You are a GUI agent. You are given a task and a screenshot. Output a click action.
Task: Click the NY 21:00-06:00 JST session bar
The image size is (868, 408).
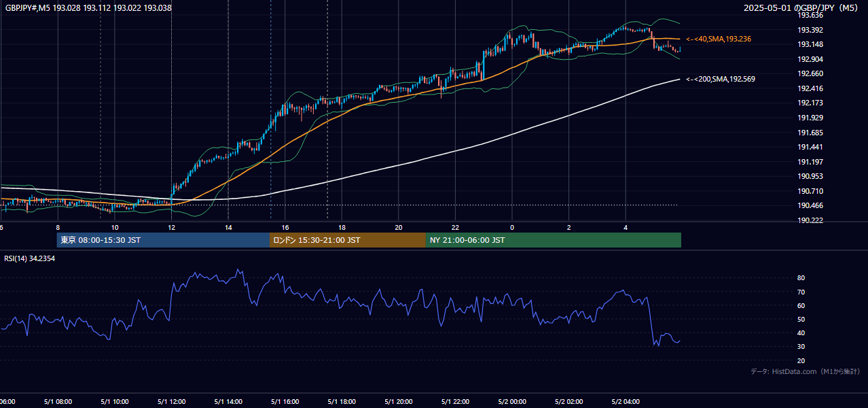(x=554, y=240)
